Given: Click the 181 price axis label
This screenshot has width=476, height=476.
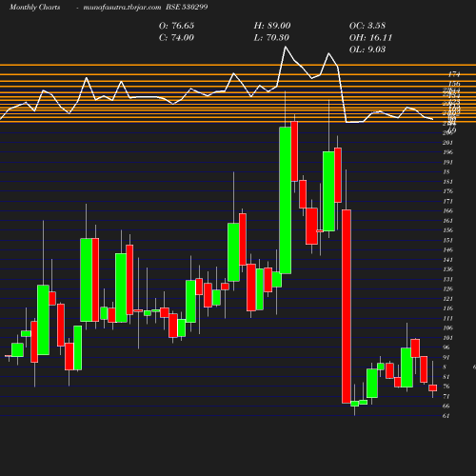Looking at the screenshot, I should click(447, 182).
